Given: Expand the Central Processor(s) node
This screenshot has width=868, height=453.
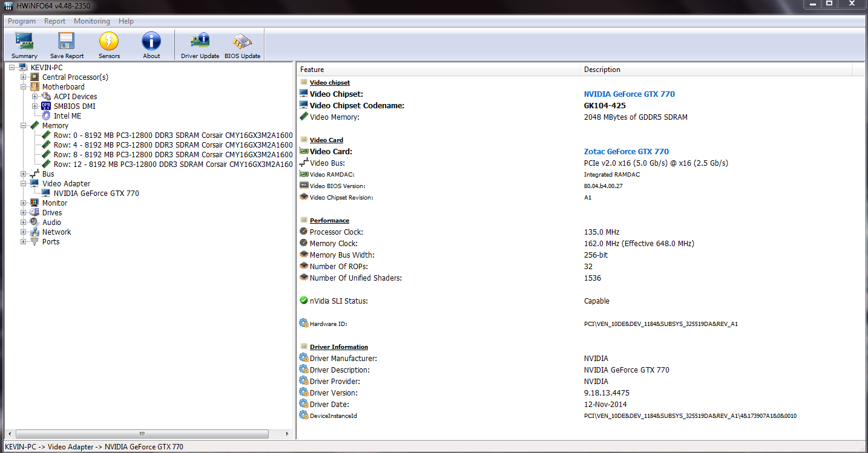Looking at the screenshot, I should (x=24, y=77).
